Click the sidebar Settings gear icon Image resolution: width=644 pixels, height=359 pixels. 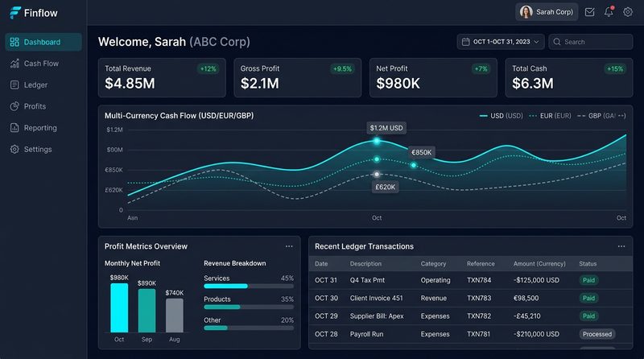[14, 149]
